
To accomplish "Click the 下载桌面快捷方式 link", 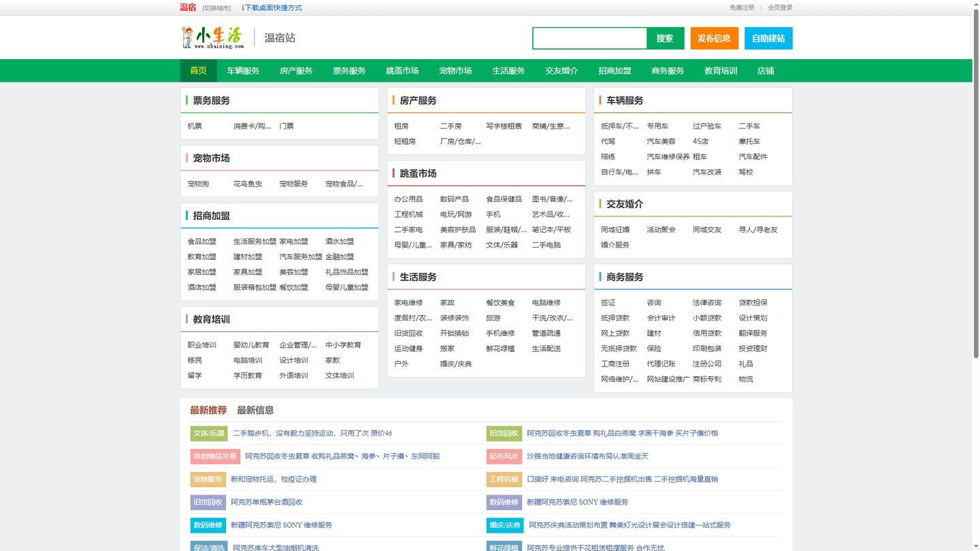I will (x=271, y=8).
